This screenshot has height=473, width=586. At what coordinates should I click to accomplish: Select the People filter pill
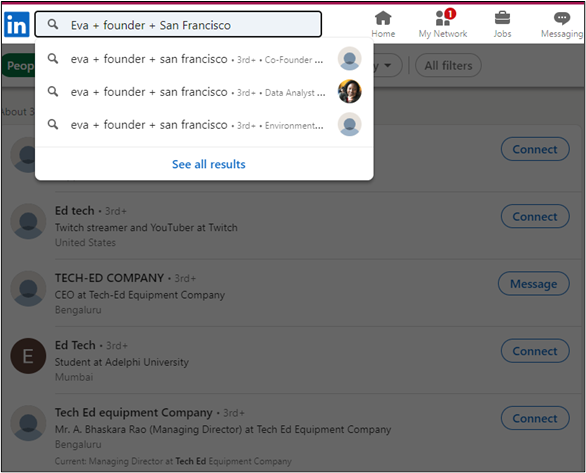pyautogui.click(x=19, y=66)
